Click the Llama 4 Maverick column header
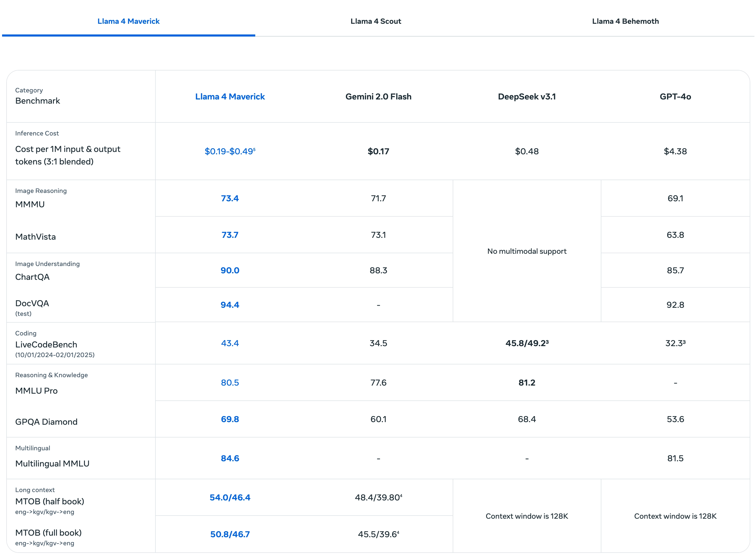 230,97
